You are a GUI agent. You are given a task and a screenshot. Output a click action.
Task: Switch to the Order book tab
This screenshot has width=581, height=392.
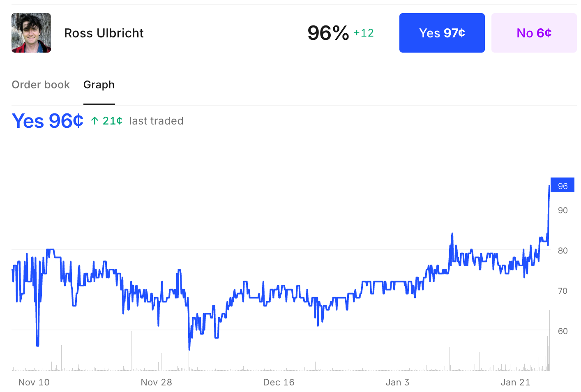(x=41, y=85)
